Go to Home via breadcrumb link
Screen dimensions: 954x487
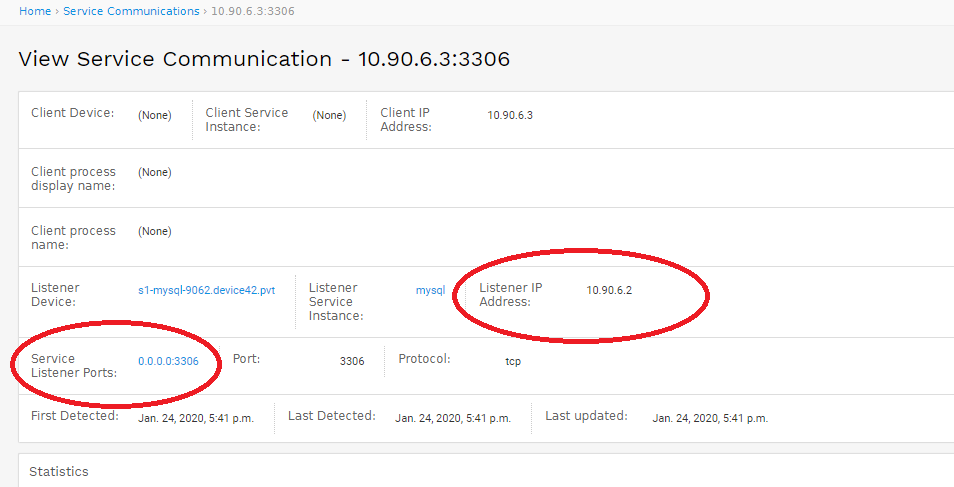click(35, 11)
